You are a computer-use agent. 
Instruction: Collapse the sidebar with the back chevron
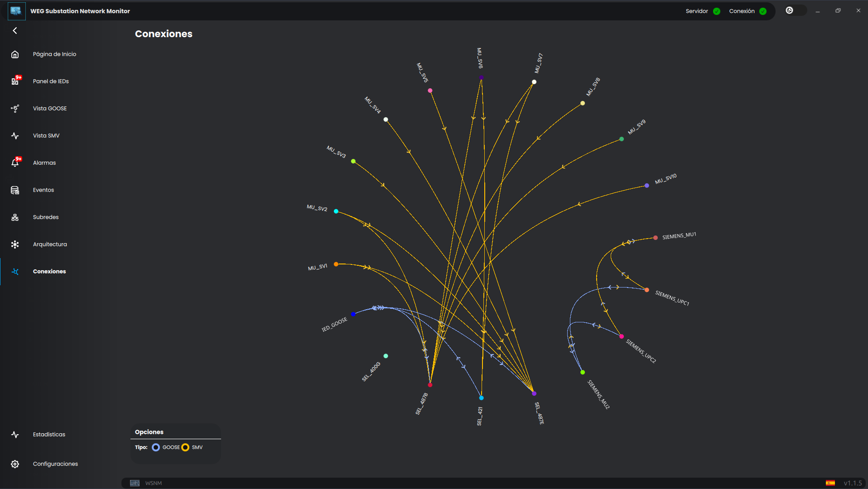15,31
